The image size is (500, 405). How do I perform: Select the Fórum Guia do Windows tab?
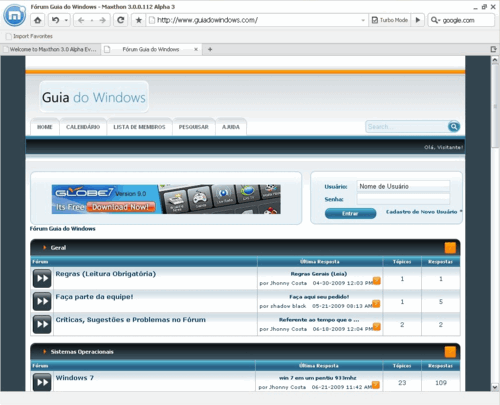click(151, 49)
